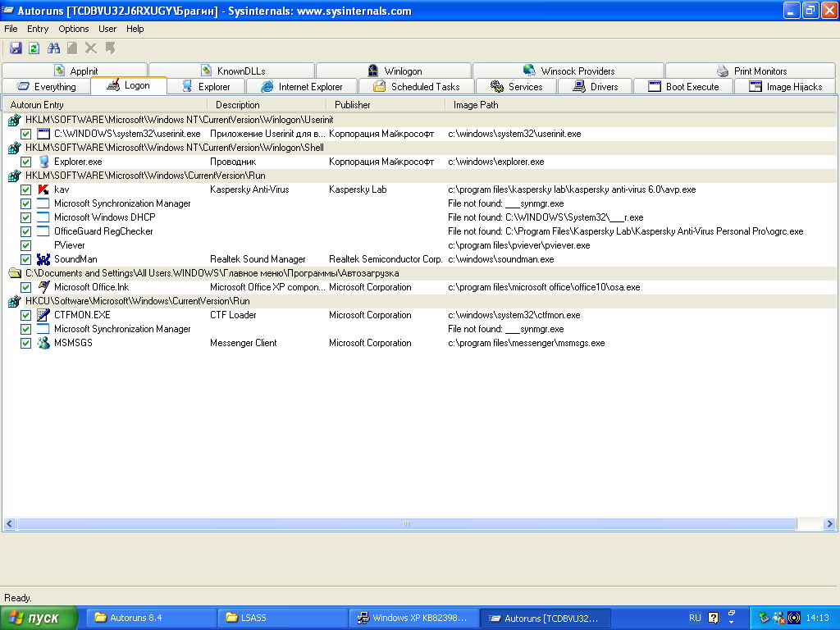The image size is (840, 630).
Task: Click registry icon beside Winlogon\Userinit key
Action: tap(15, 120)
